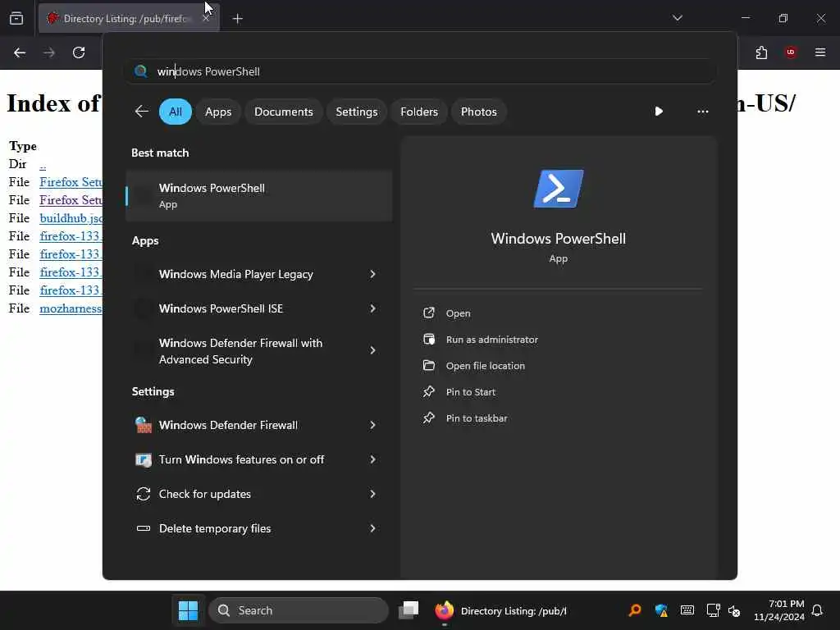Expand Windows Media Player Legacy chevron
The width and height of the screenshot is (840, 630).
[373, 274]
